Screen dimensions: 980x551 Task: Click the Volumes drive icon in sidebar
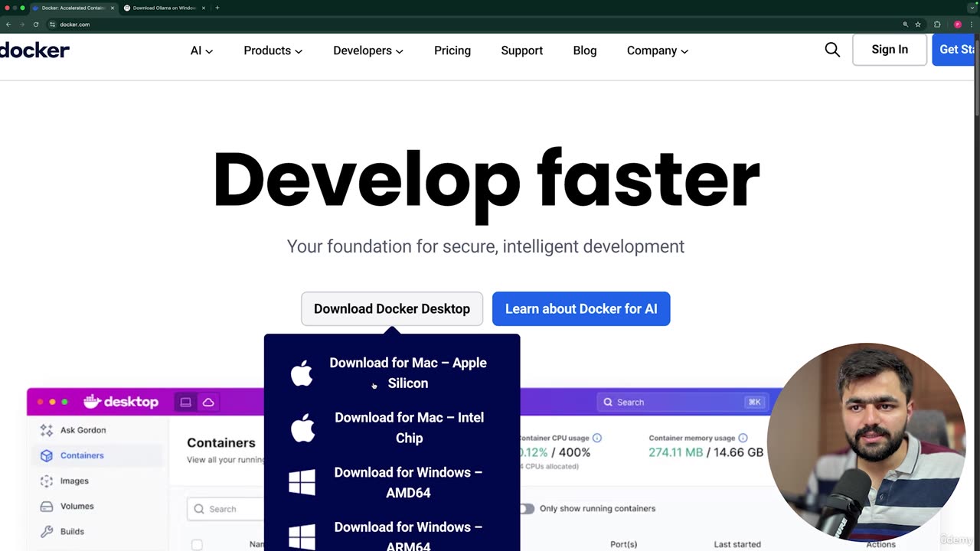47,506
